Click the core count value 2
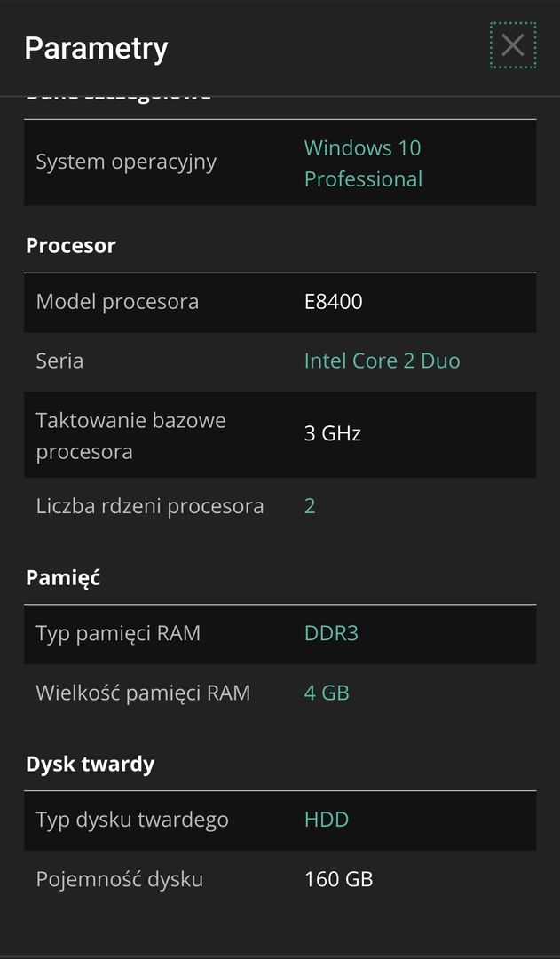 pyautogui.click(x=310, y=506)
